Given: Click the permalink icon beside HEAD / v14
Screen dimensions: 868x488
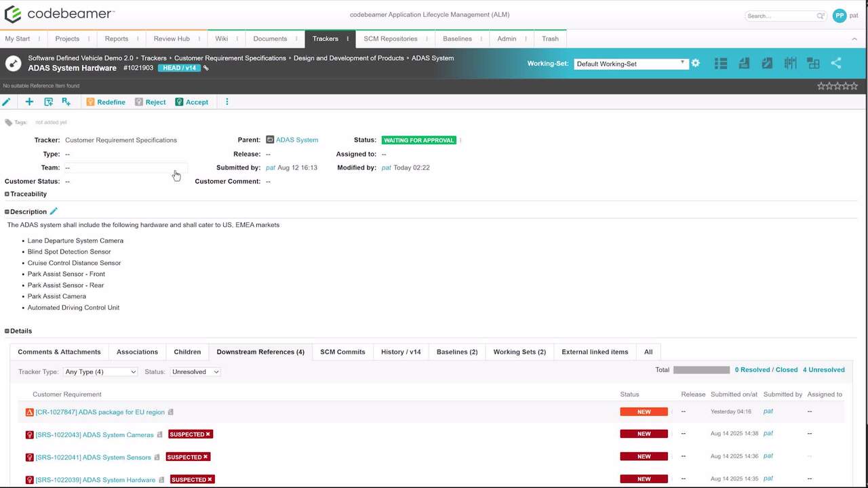Looking at the screenshot, I should [x=206, y=68].
